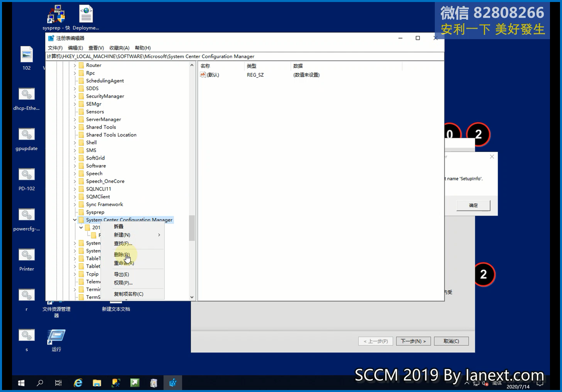Show hidden tray icons chevron

(467, 384)
